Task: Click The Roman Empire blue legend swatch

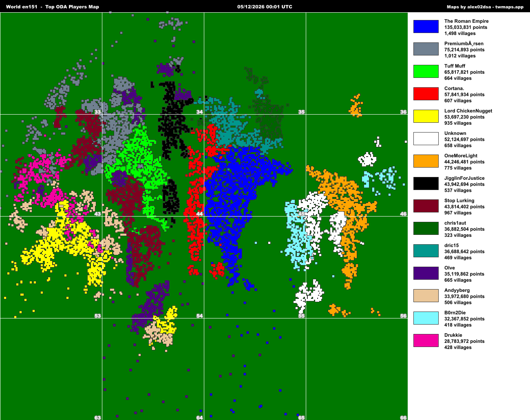Action: click(426, 27)
